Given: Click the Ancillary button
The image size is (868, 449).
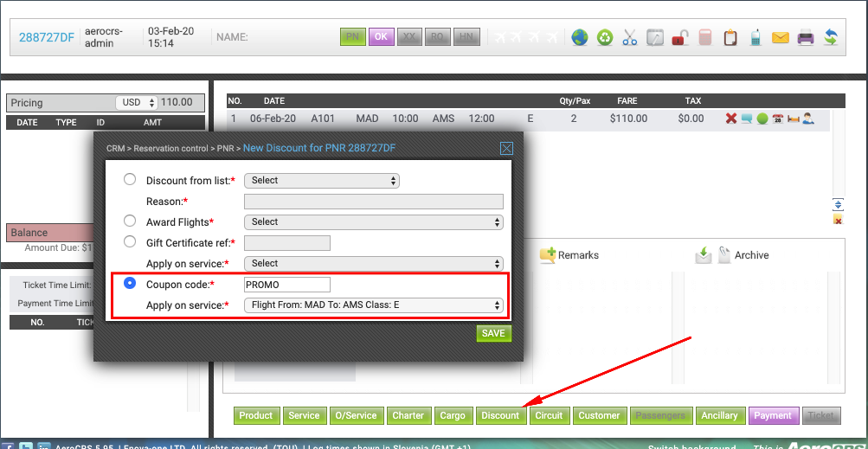Looking at the screenshot, I should (x=720, y=416).
